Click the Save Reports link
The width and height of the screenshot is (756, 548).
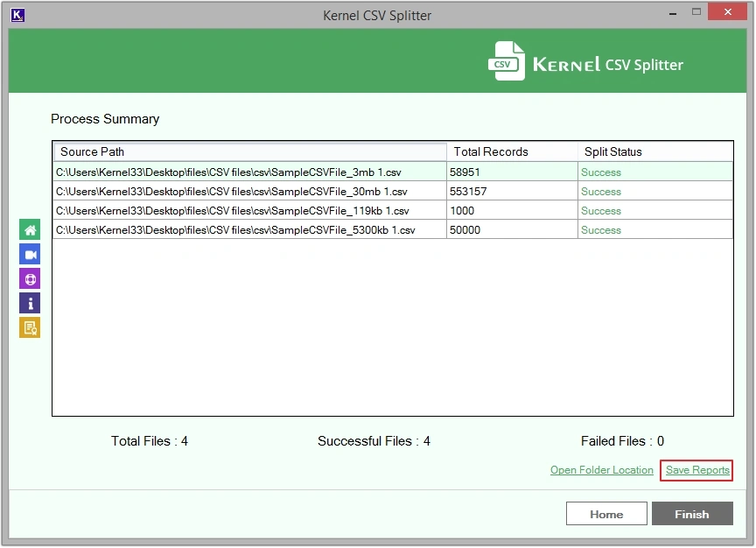[x=696, y=470]
